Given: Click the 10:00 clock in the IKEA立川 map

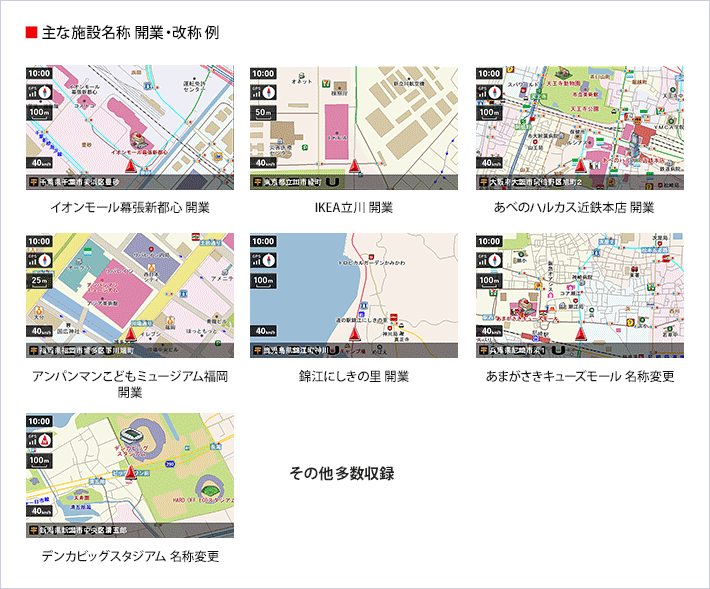Looking at the screenshot, I should tap(263, 74).
